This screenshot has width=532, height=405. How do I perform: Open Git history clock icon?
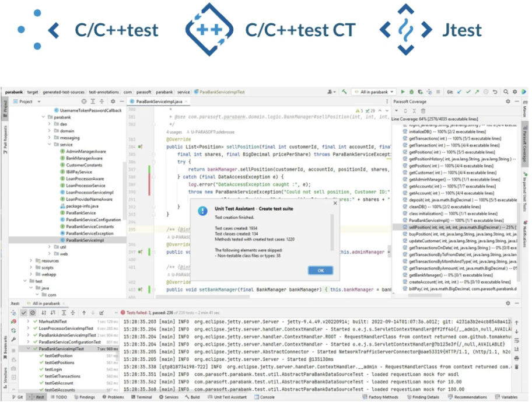[486, 92]
